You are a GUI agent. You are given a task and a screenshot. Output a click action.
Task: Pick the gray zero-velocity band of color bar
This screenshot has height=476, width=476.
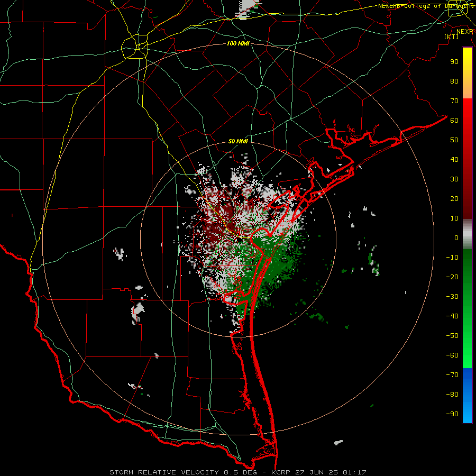pos(467,234)
